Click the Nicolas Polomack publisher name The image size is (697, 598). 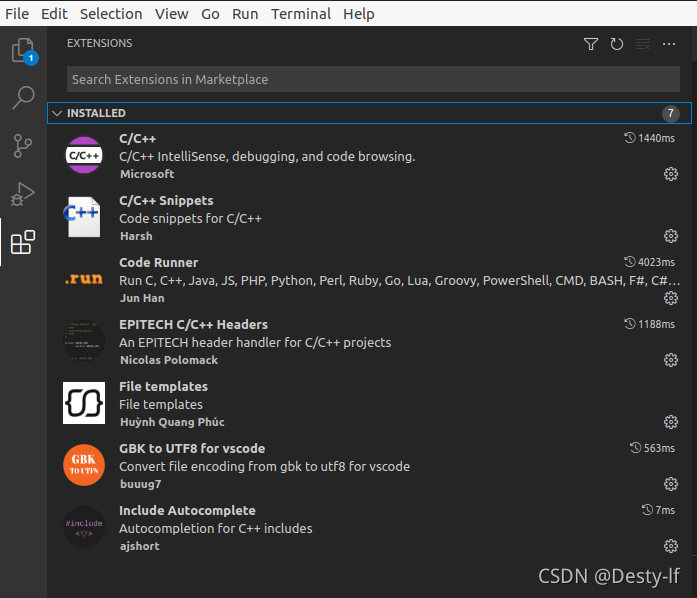click(x=169, y=360)
